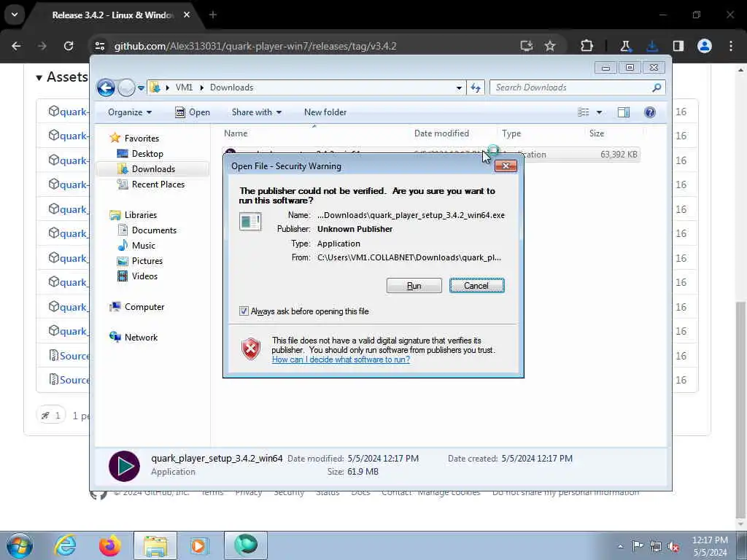This screenshot has height=560, width=747.
Task: Toggle the browser side panel icon
Action: coord(678,46)
